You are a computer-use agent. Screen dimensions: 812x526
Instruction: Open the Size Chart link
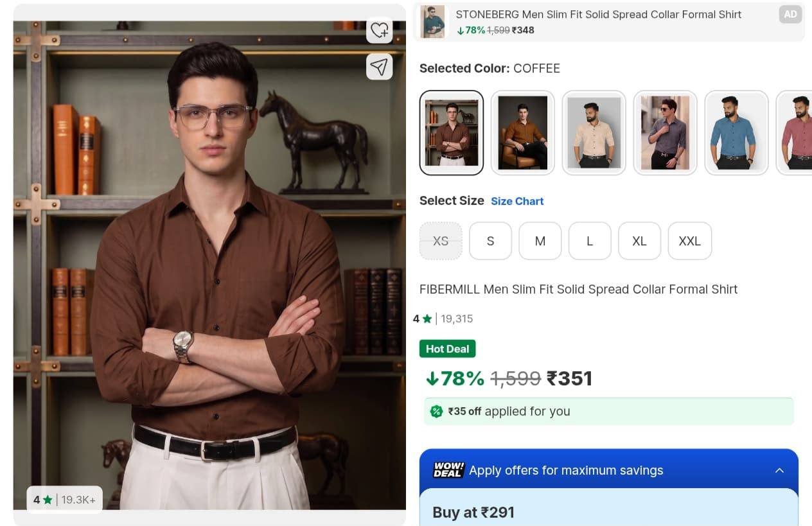[x=517, y=201]
